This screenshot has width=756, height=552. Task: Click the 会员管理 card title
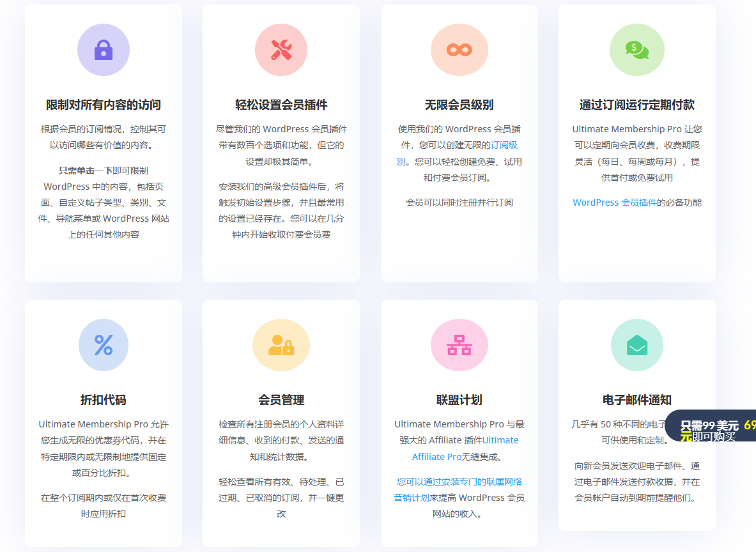281,400
